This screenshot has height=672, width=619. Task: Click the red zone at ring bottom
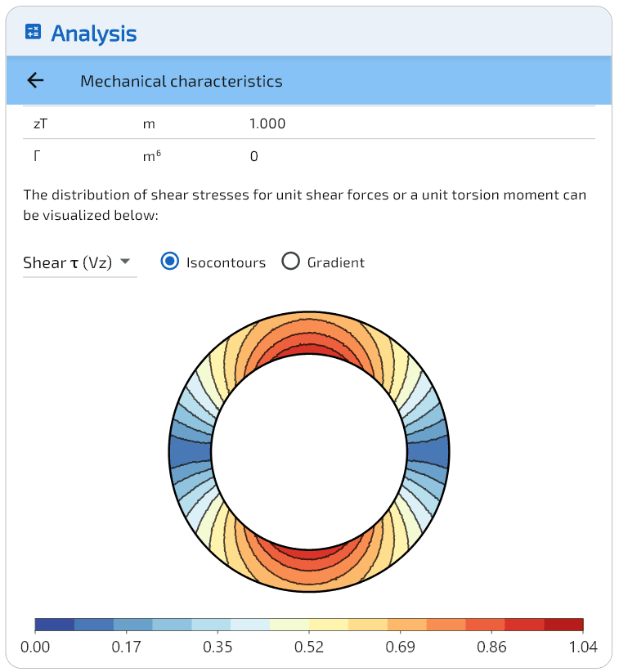coord(309,555)
